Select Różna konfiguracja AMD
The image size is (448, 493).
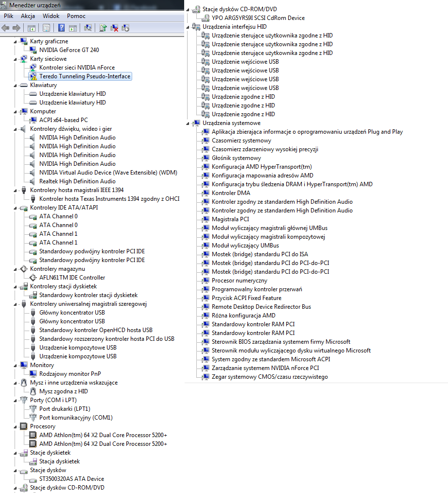click(x=243, y=316)
